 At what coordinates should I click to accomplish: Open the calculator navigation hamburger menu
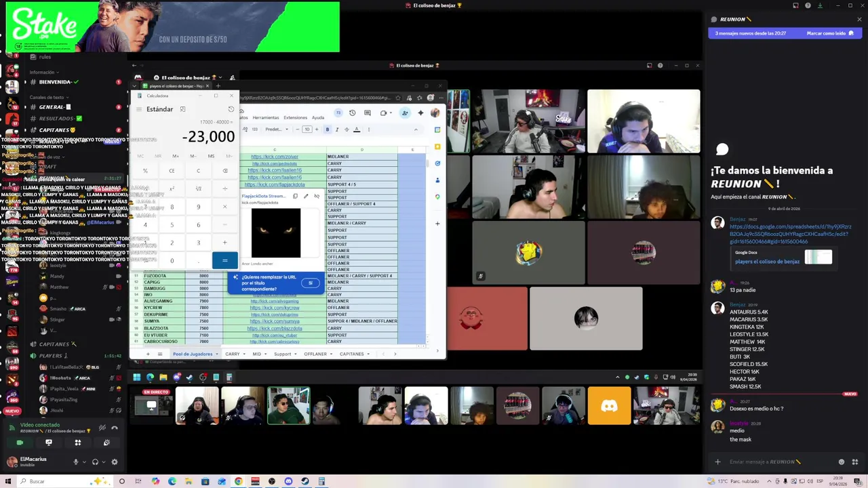coord(138,109)
